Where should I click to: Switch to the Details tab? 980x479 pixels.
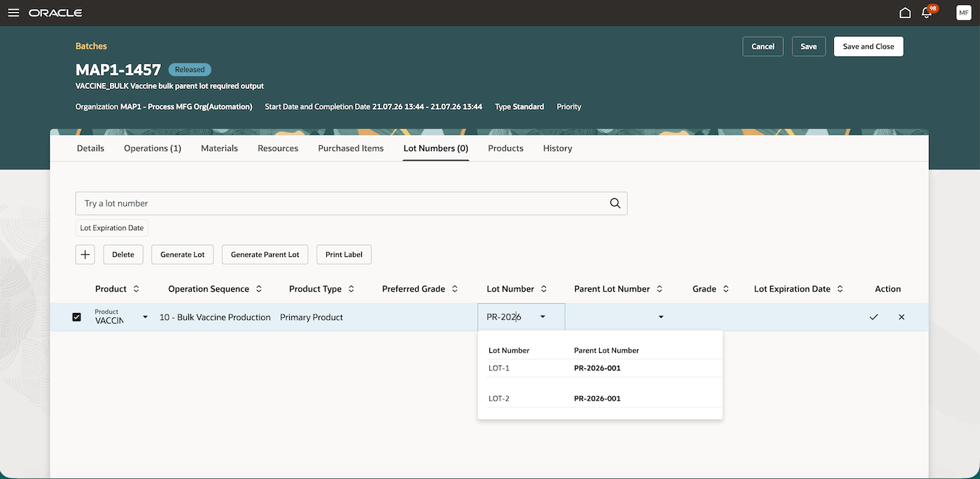click(x=90, y=148)
